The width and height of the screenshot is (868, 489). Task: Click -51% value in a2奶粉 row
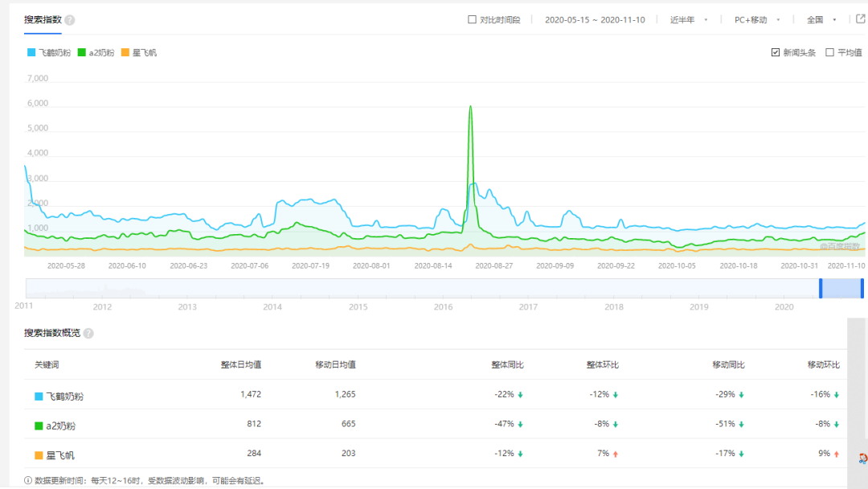tap(725, 424)
